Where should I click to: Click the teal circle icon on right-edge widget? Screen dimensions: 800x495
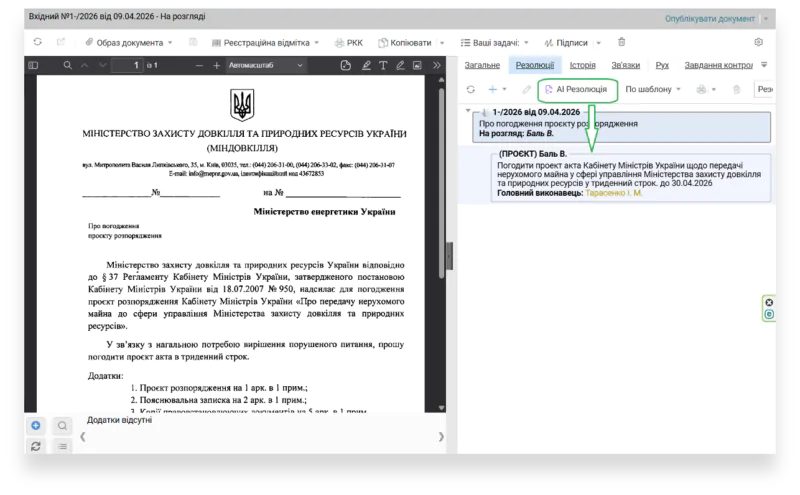coord(769,314)
